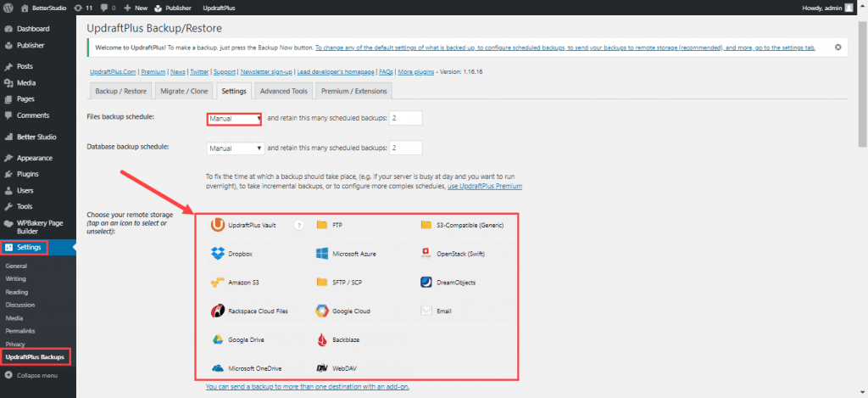Screen dimensions: 868x398
Task: Dismiss the welcome notice with X icon
Action: click(838, 48)
